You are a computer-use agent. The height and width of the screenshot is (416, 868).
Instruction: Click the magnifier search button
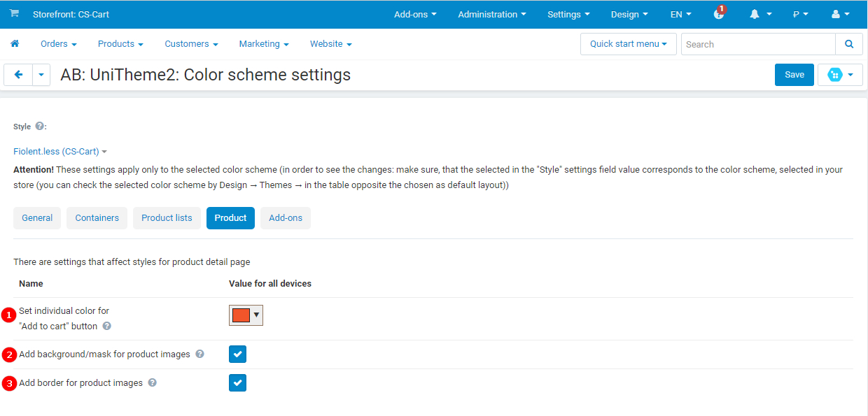pos(849,44)
